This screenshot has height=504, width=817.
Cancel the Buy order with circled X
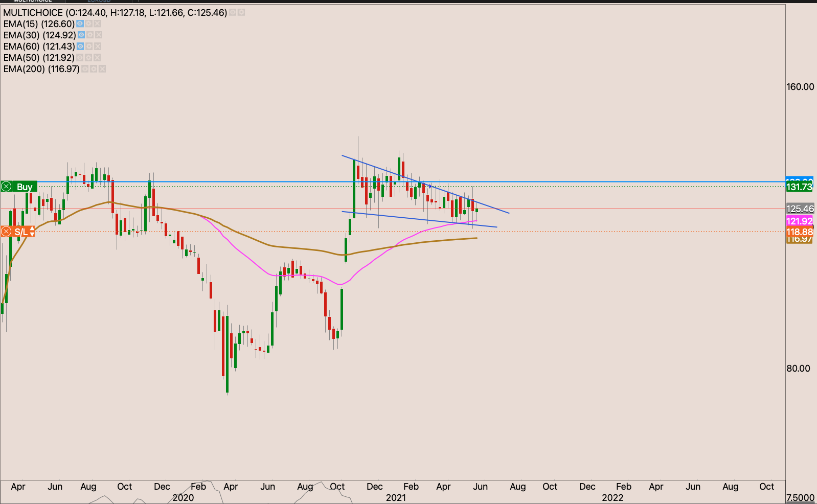[x=6, y=187]
